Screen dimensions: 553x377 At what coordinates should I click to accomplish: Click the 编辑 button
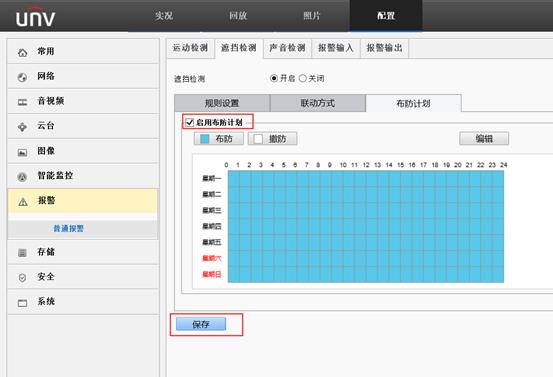[484, 139]
